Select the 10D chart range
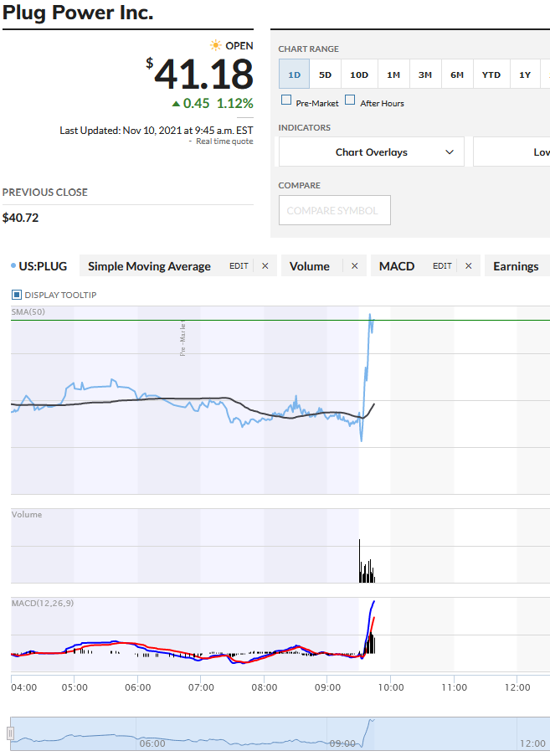 pos(359,75)
